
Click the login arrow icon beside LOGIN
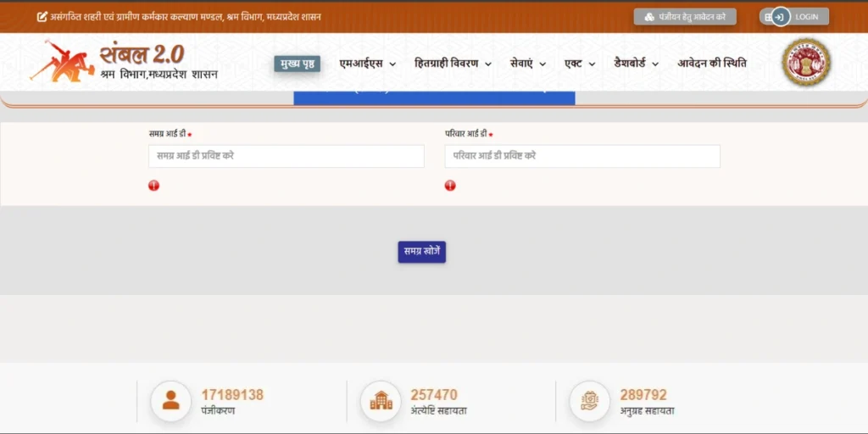780,17
